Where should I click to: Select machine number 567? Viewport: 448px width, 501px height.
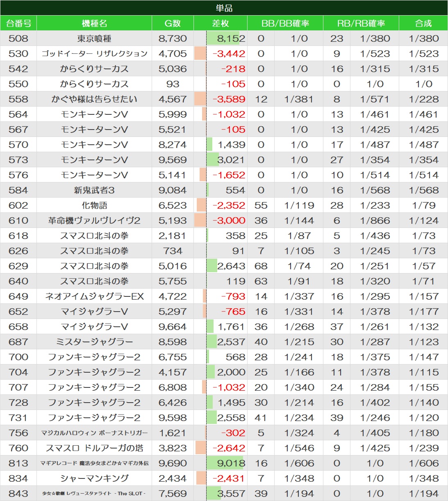tap(18, 130)
